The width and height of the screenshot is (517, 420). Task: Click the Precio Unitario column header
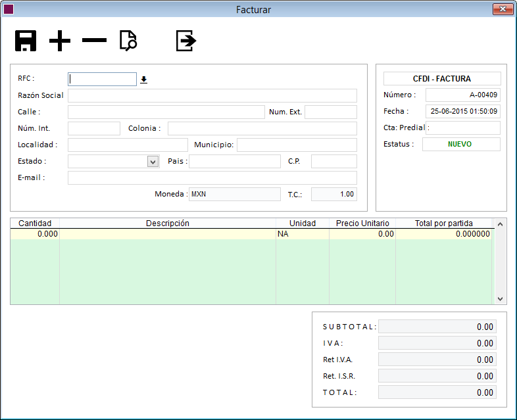(x=362, y=223)
